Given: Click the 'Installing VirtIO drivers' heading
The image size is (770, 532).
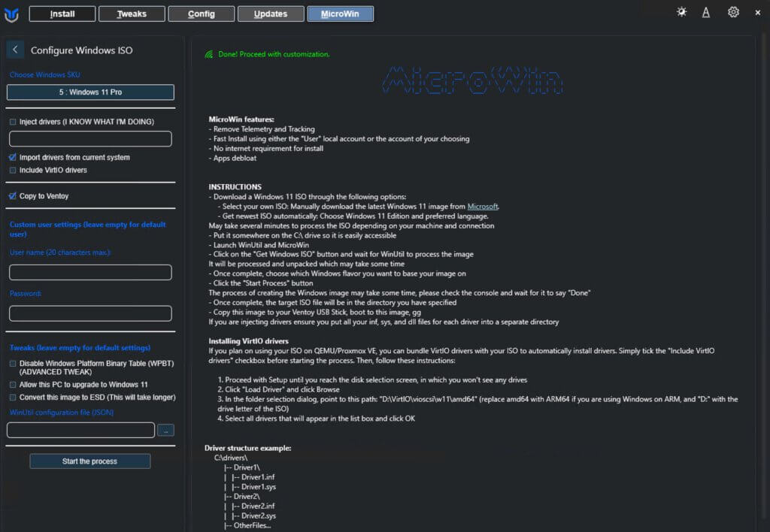Looking at the screenshot, I should (x=248, y=341).
